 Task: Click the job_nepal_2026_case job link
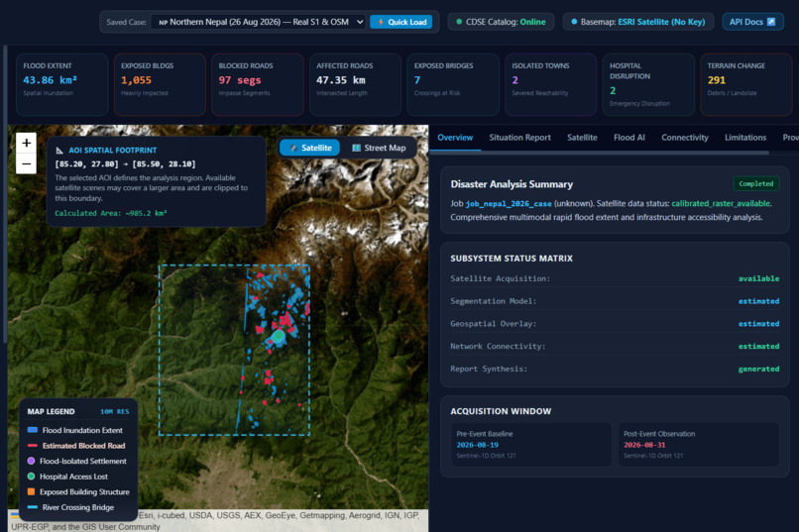[508, 204]
